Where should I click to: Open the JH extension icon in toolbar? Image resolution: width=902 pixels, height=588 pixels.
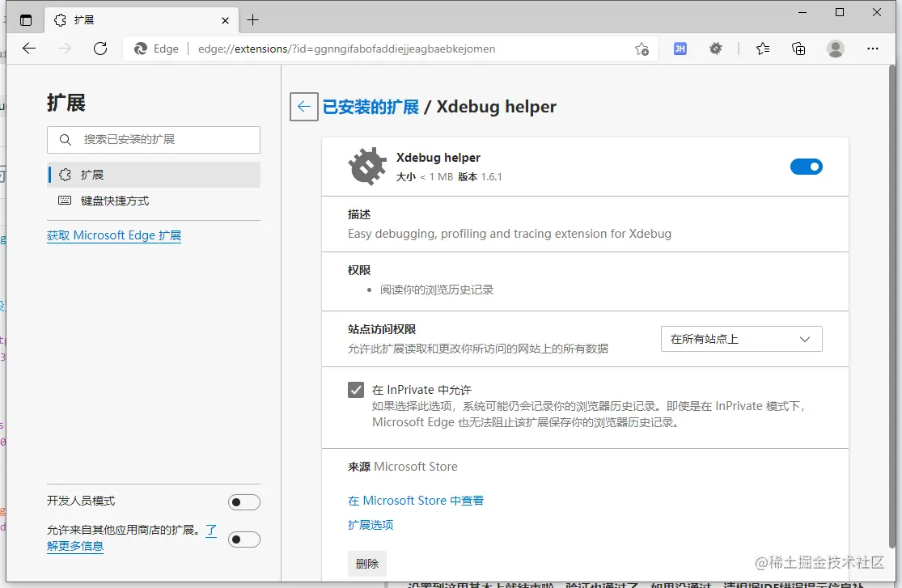point(680,49)
